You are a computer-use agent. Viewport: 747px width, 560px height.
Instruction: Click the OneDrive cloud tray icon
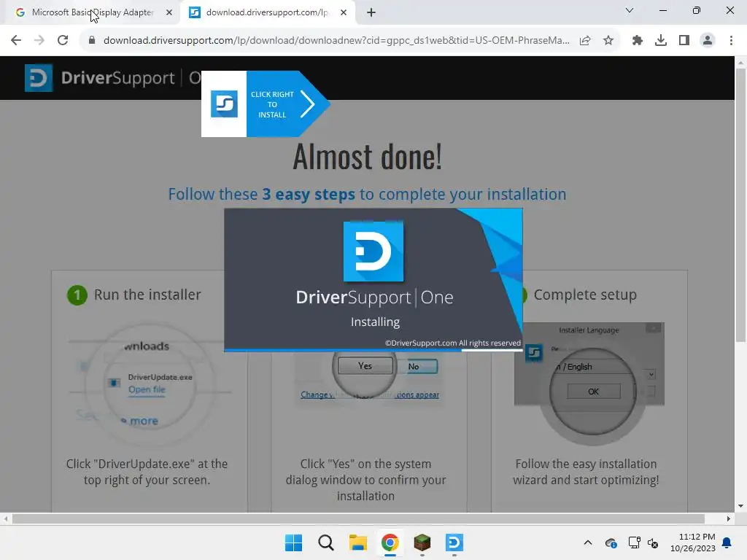[611, 542]
